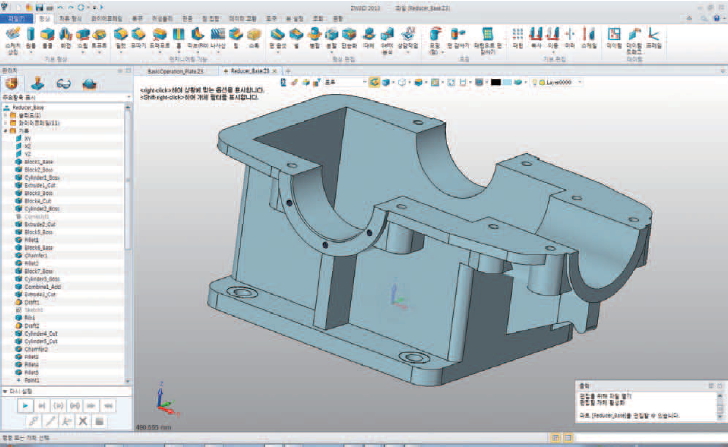Choose the Draft feature tool
This screenshot has height=447, width=728.
point(159,37)
